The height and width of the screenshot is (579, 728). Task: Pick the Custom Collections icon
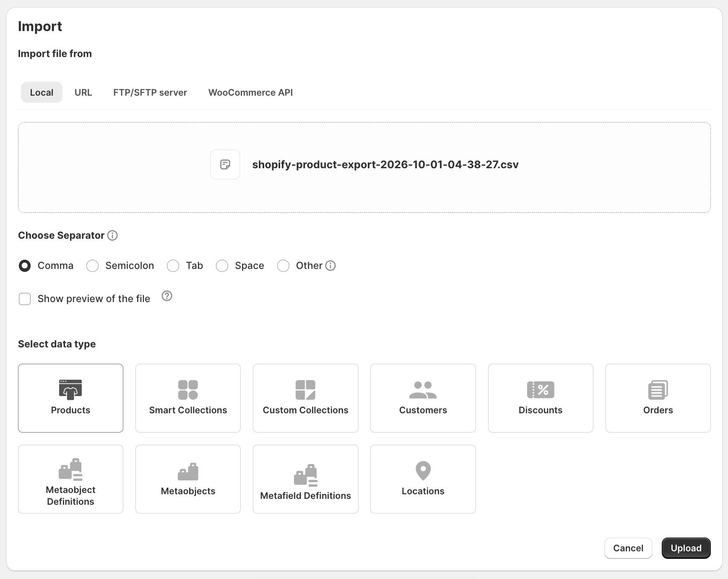tap(305, 390)
